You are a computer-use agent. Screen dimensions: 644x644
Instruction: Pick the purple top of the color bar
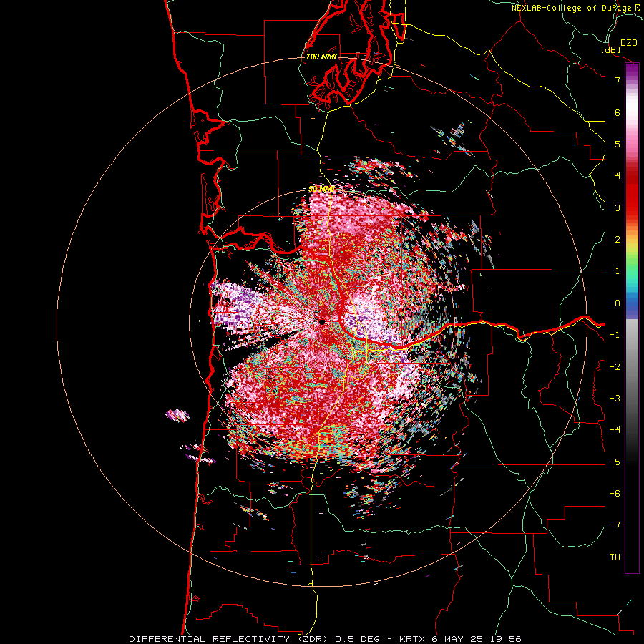tap(632, 71)
